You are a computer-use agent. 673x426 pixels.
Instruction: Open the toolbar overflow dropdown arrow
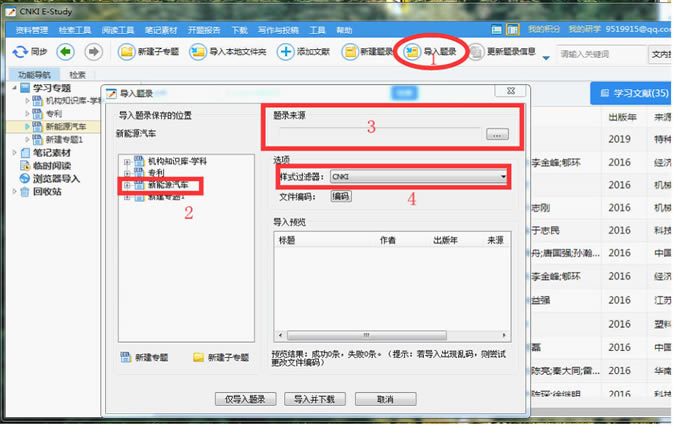coord(546,57)
